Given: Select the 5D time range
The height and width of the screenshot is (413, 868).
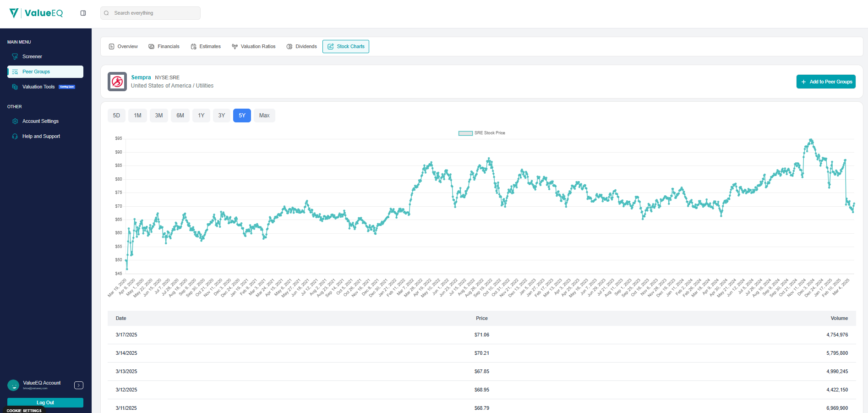Looking at the screenshot, I should pyautogui.click(x=116, y=116).
